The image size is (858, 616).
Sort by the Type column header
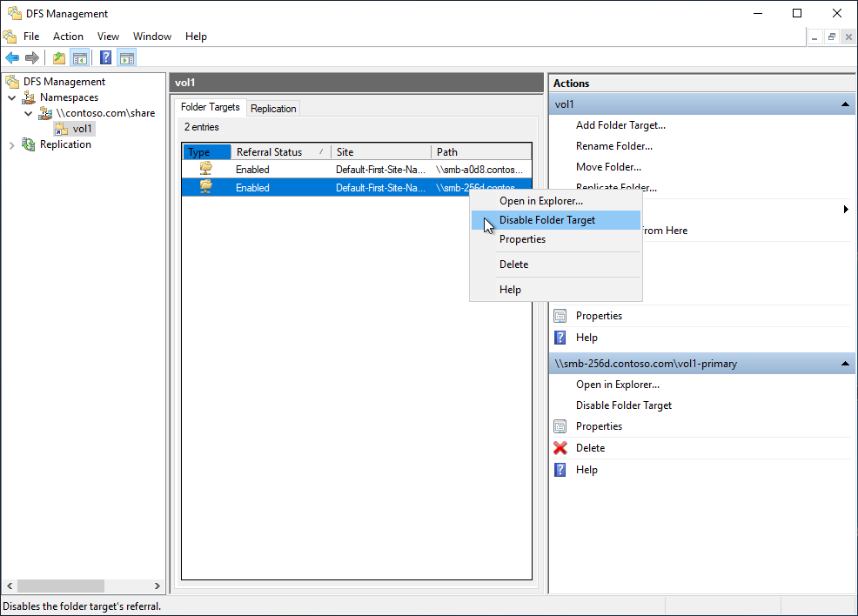pos(206,152)
